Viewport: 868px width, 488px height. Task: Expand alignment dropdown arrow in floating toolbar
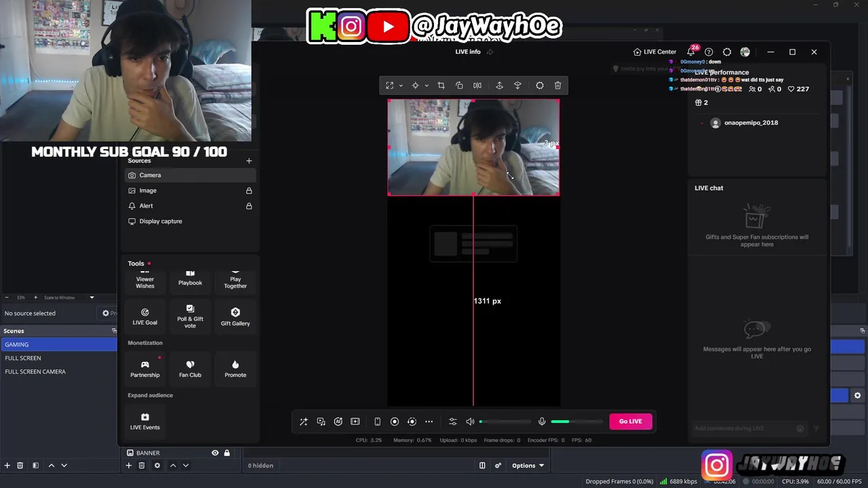click(x=427, y=85)
